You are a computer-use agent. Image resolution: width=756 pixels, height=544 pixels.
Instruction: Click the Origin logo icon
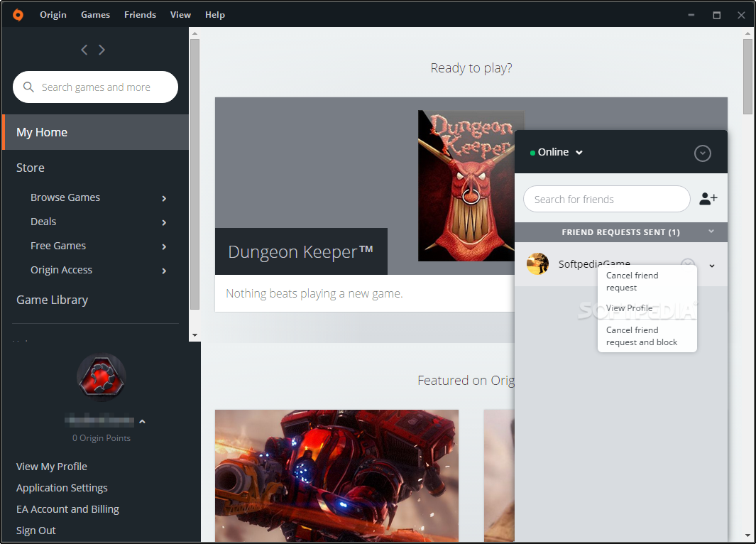pyautogui.click(x=18, y=15)
